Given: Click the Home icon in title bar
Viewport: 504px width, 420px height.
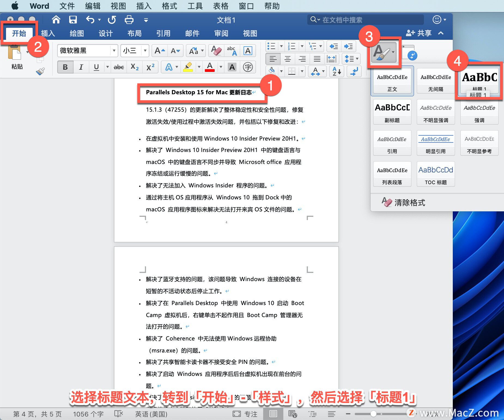Looking at the screenshot, I should pos(56,20).
